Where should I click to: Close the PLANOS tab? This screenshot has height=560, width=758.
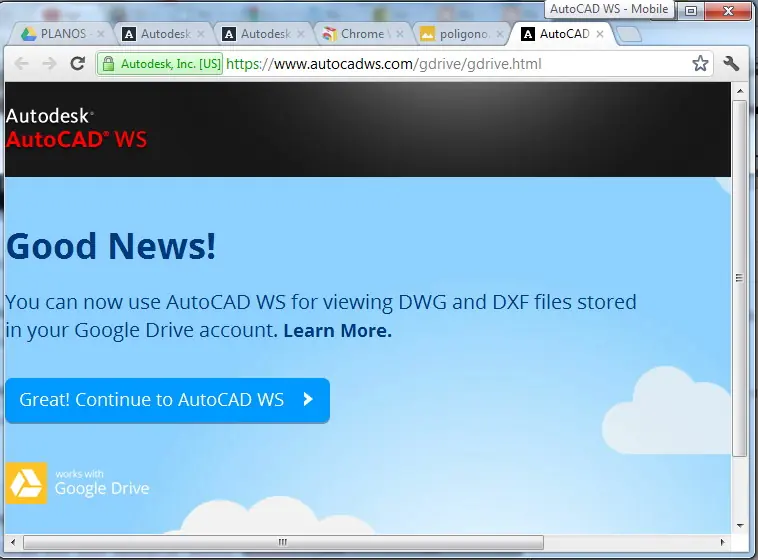coord(101,34)
